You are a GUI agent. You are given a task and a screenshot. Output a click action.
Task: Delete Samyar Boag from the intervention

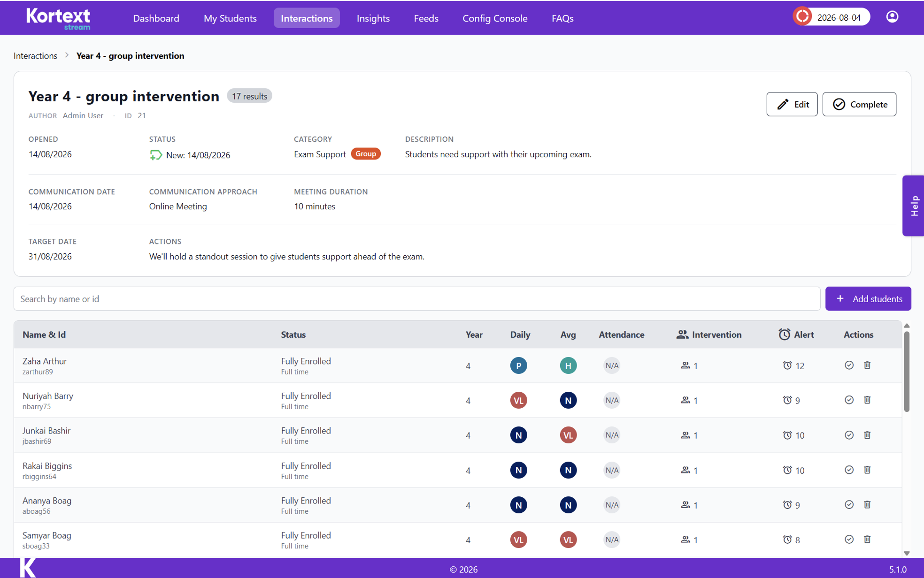[x=867, y=539]
